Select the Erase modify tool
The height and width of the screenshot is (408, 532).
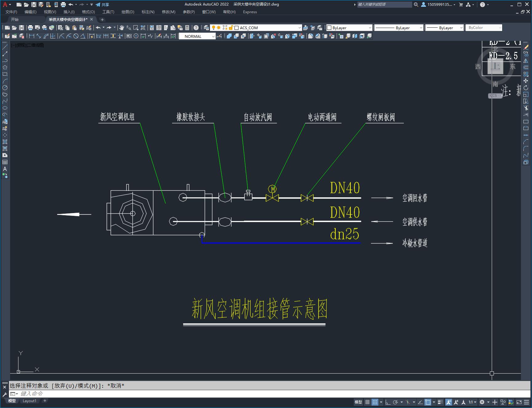tap(526, 47)
